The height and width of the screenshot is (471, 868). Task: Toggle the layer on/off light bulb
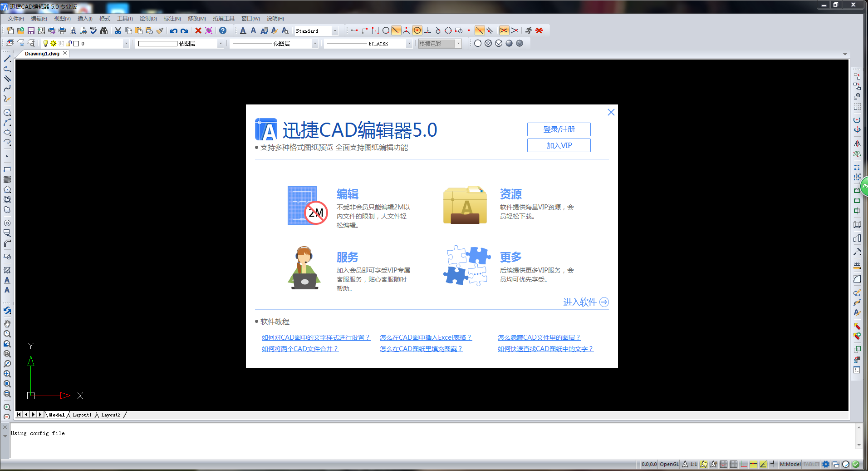(x=45, y=43)
